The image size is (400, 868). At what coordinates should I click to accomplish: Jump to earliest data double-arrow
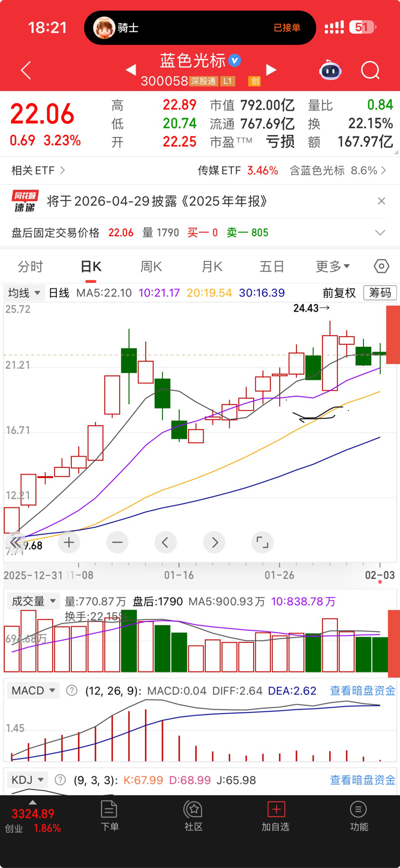click(16, 542)
